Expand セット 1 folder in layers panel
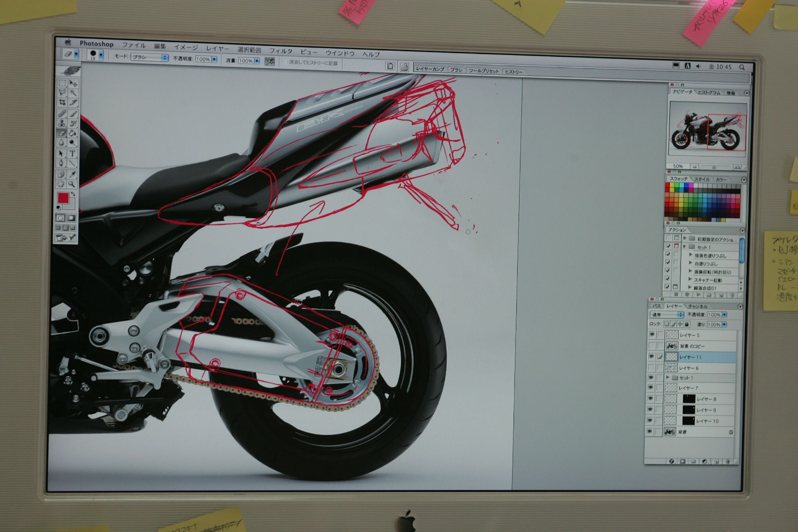The width and height of the screenshot is (798, 532). click(x=668, y=378)
